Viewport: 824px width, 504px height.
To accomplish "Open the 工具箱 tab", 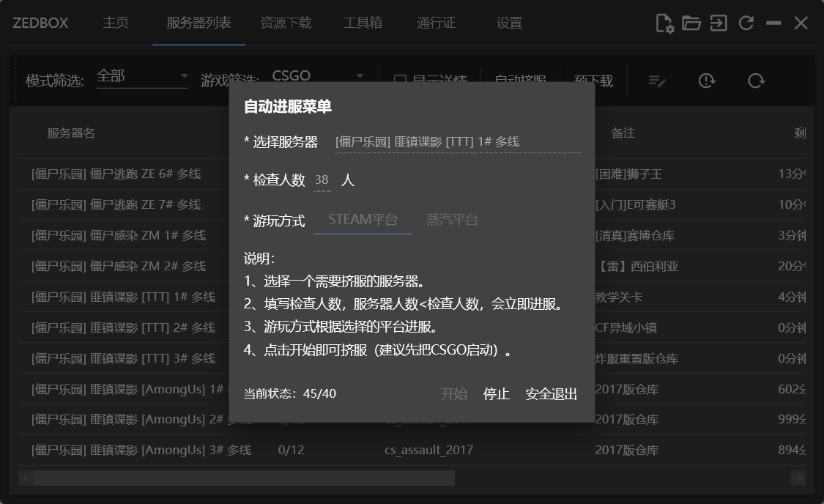I will (x=363, y=23).
